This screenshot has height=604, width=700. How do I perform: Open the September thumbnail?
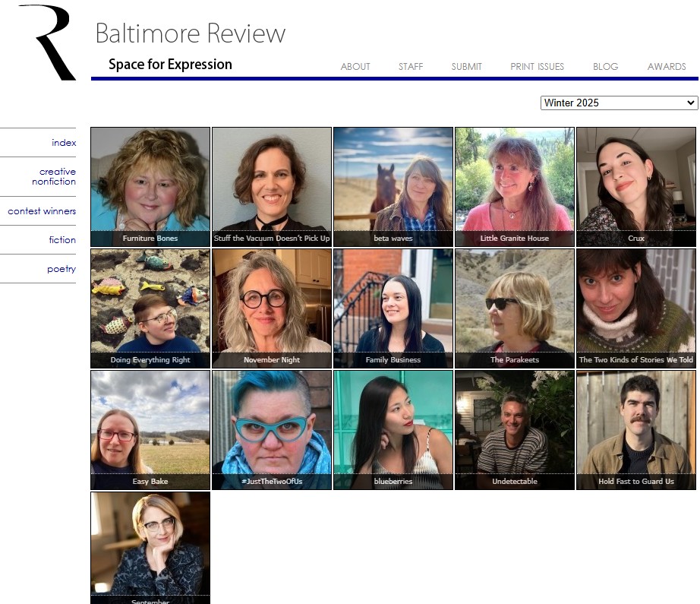150,548
